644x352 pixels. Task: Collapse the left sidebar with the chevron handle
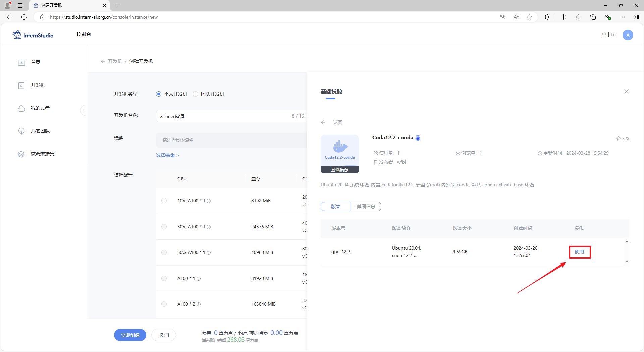[84, 110]
